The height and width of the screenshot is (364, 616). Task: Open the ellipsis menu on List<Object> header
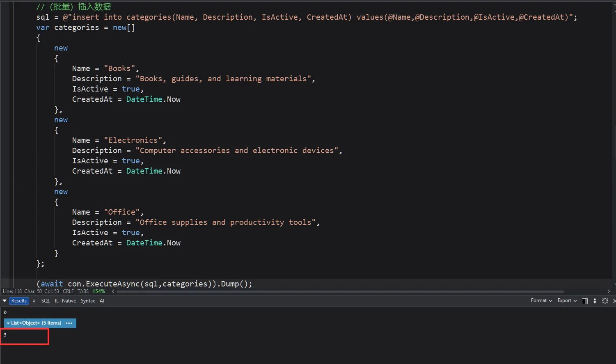point(69,323)
